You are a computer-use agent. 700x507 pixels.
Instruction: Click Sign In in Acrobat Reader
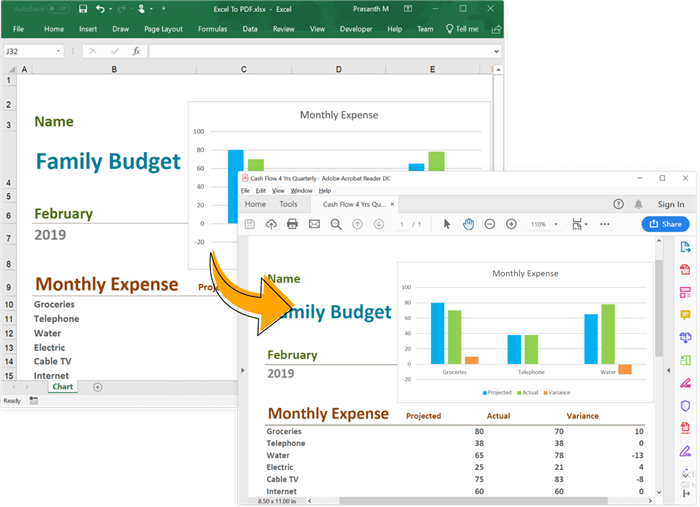670,204
